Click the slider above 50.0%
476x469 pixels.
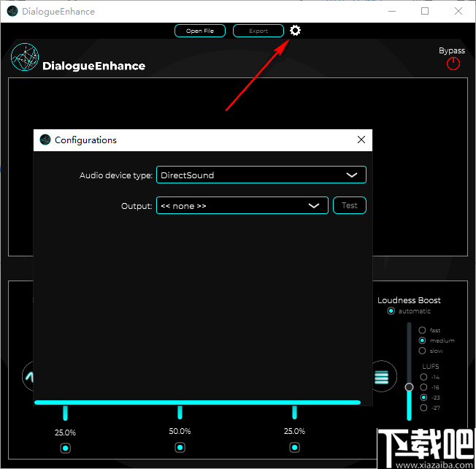(x=180, y=413)
